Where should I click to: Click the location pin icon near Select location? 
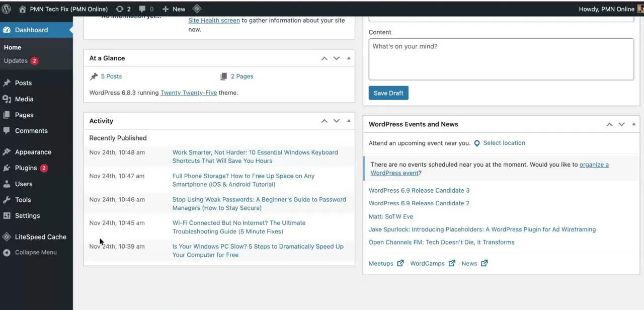(477, 143)
